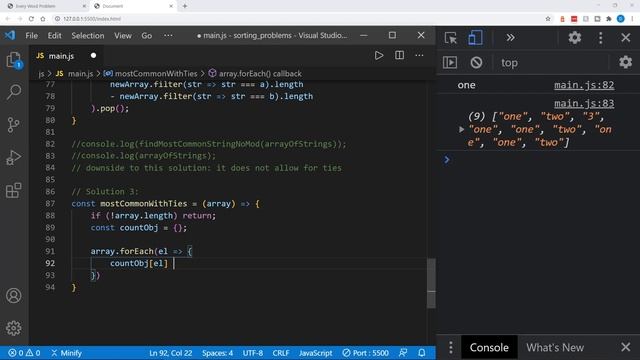This screenshot has width=640, height=360.
Task: Open the Chrome extensions puzzle icon
Action: pos(609,19)
